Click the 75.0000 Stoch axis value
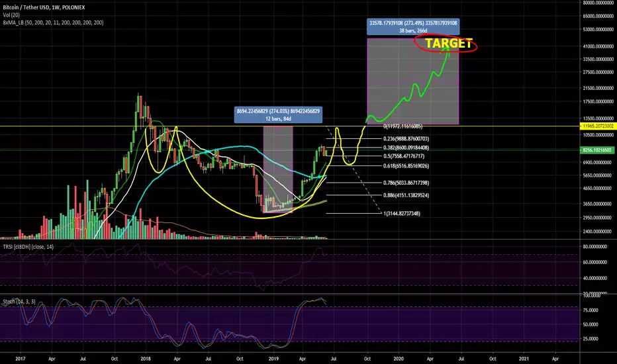The image size is (617, 364). pyautogui.click(x=591, y=310)
